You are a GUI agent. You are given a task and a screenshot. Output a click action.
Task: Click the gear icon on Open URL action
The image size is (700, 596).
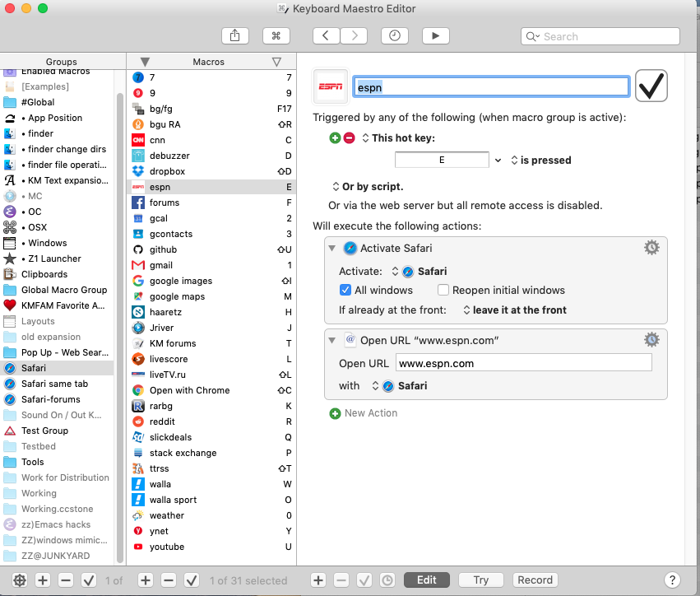[651, 339]
